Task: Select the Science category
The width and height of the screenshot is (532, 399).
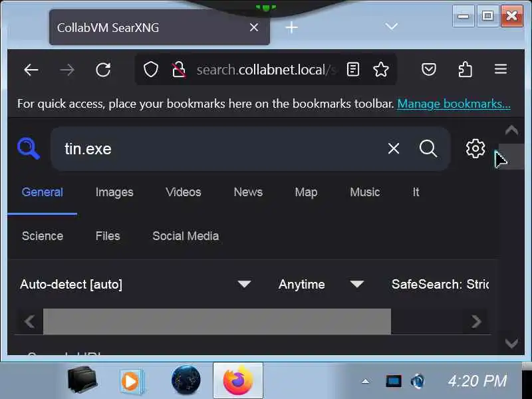Action: coord(43,236)
